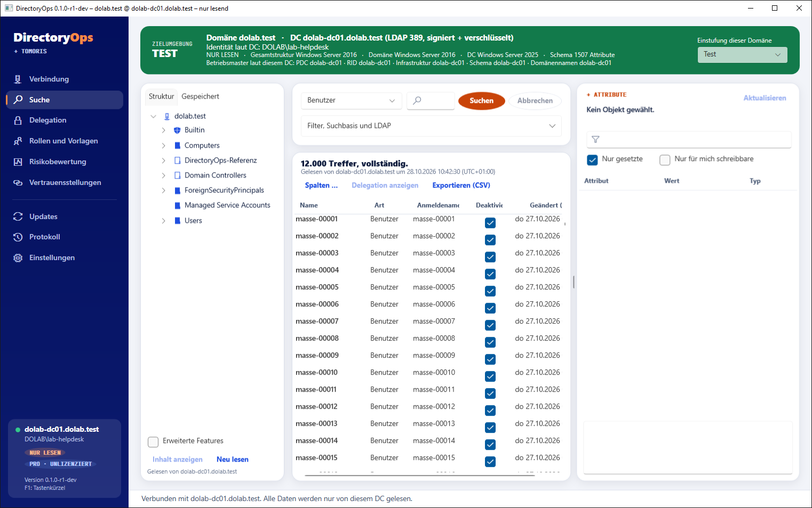The height and width of the screenshot is (508, 812).
Task: Click the Abbrechen button
Action: pyautogui.click(x=535, y=101)
